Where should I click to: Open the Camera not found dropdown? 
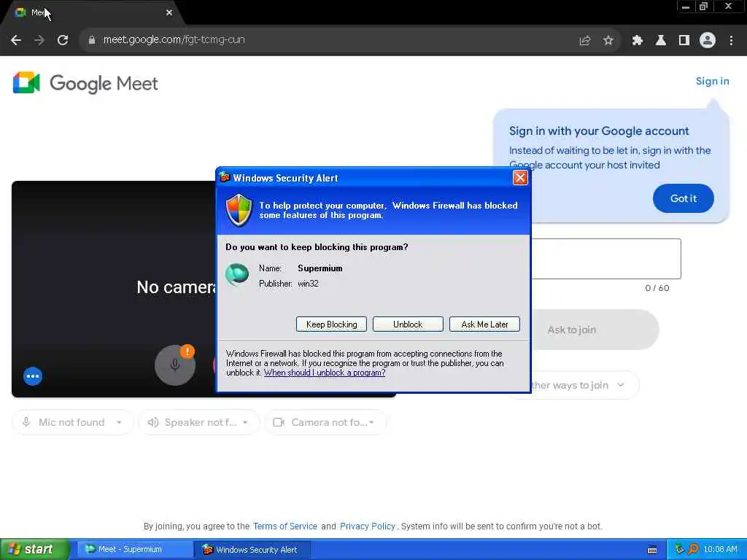tap(325, 422)
